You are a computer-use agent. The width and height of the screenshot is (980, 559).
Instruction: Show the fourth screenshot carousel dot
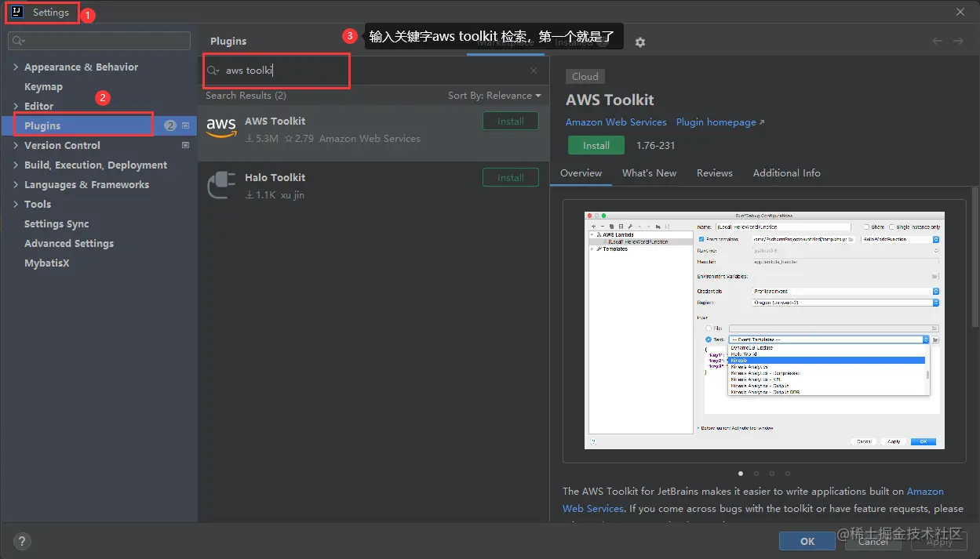(x=788, y=474)
